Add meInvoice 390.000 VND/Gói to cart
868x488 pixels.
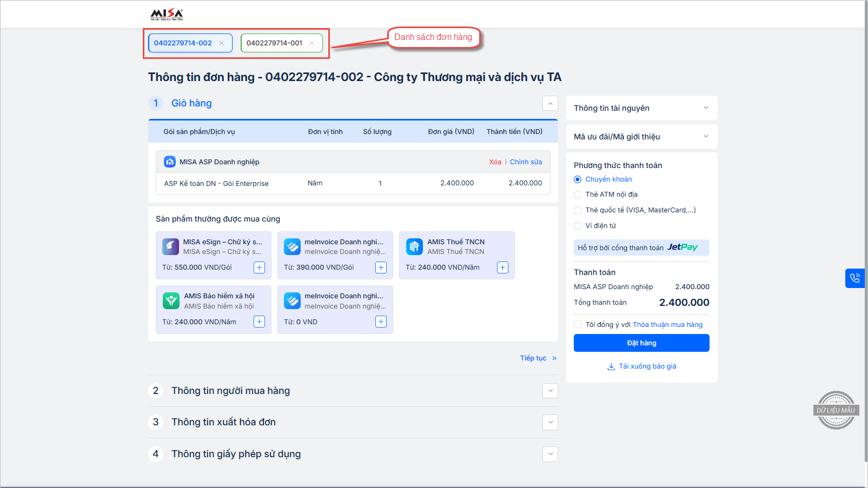click(381, 268)
